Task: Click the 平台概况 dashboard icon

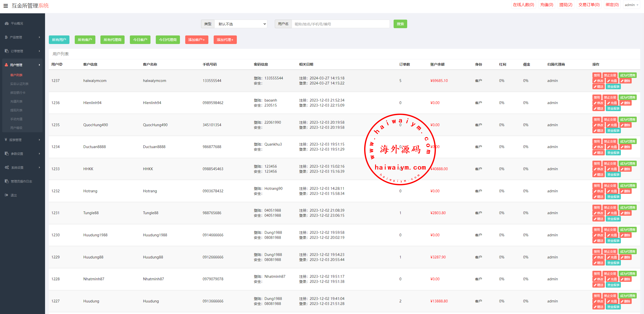Action: pos(7,23)
